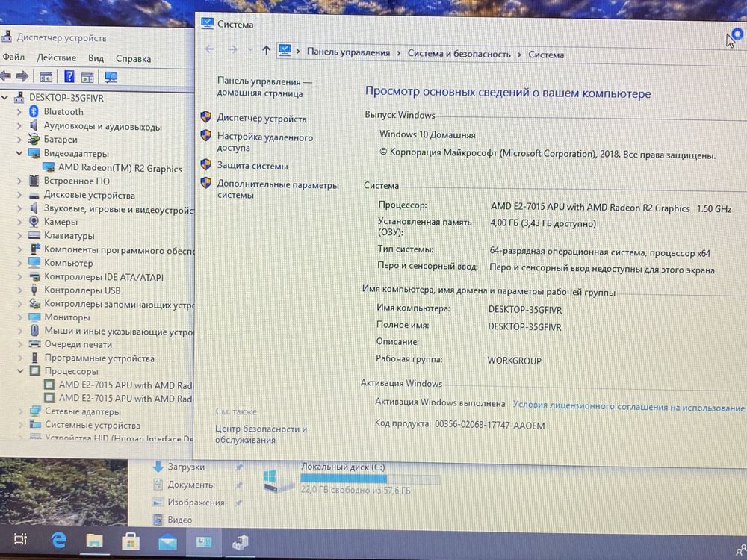Click Task View button on taskbar
This screenshot has width=747, height=560.
[20, 539]
